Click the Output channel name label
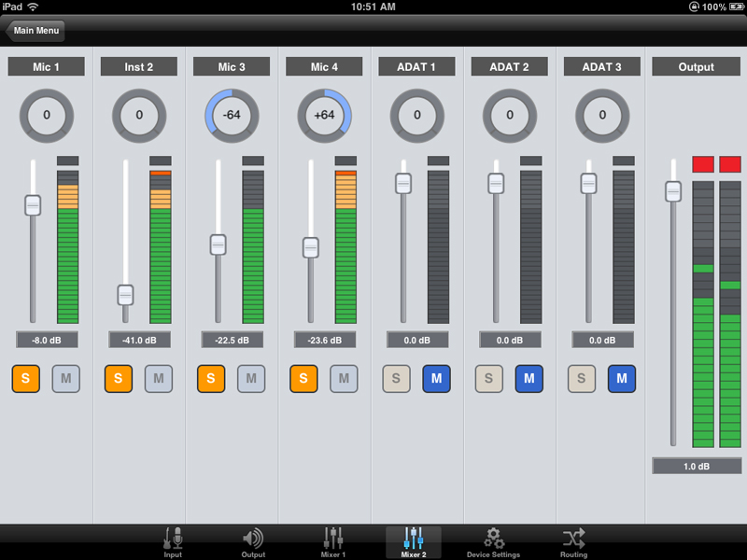 [x=696, y=66]
